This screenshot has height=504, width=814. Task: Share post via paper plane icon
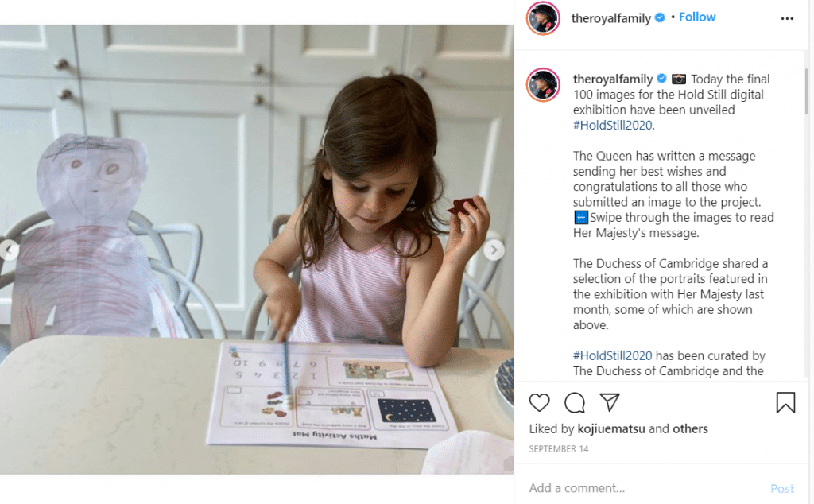[x=610, y=402]
